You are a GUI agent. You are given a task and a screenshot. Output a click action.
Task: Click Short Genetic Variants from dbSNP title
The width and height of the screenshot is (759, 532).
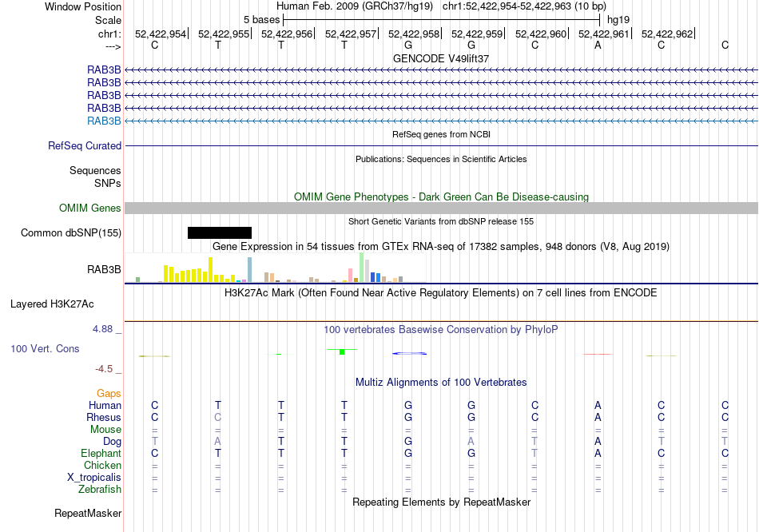pyautogui.click(x=441, y=222)
